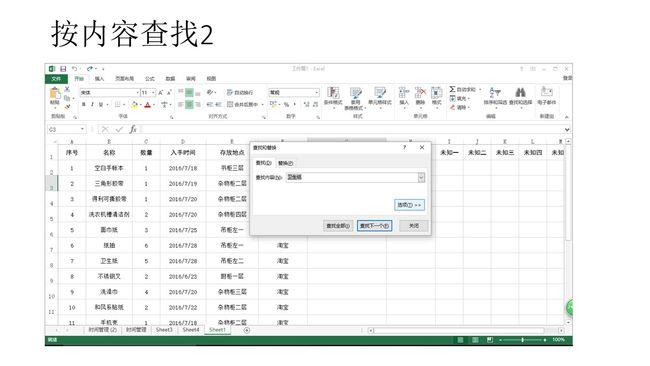Viewport: 650px width, 366px height.
Task: Click the Close (关闭) button in dialog
Action: click(x=414, y=226)
